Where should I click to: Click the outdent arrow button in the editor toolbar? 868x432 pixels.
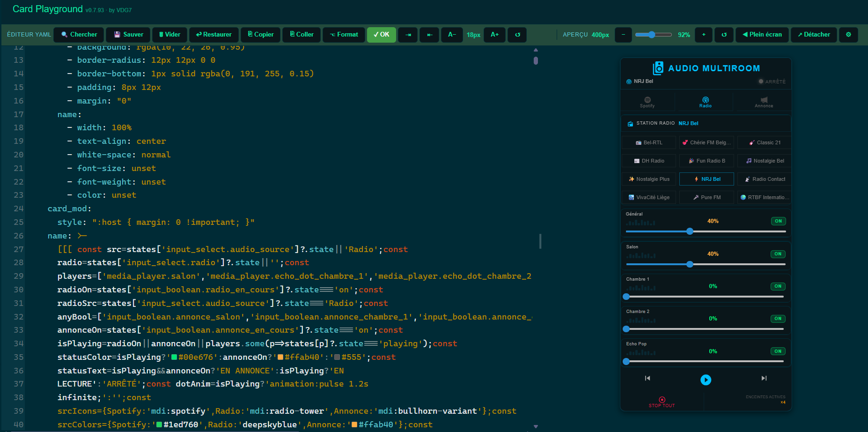tap(429, 35)
